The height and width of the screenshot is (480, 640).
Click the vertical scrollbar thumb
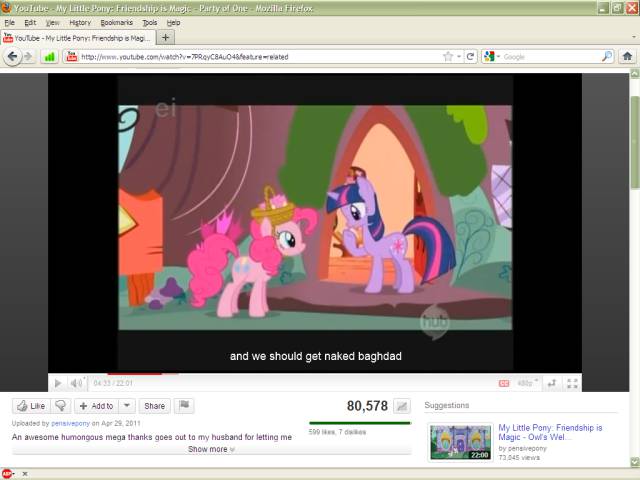click(x=635, y=141)
